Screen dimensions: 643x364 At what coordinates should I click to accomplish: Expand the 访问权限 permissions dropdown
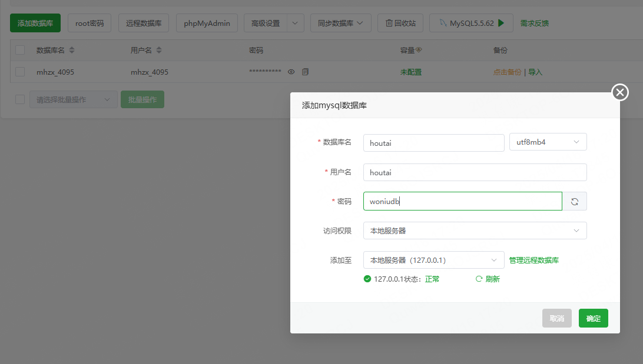click(474, 231)
